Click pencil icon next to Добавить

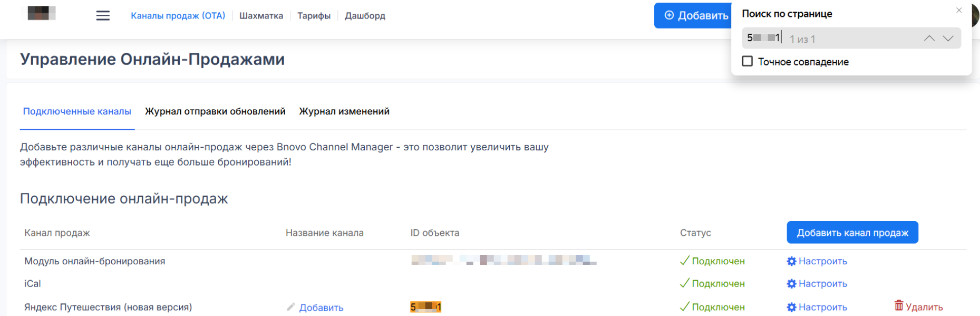click(290, 307)
